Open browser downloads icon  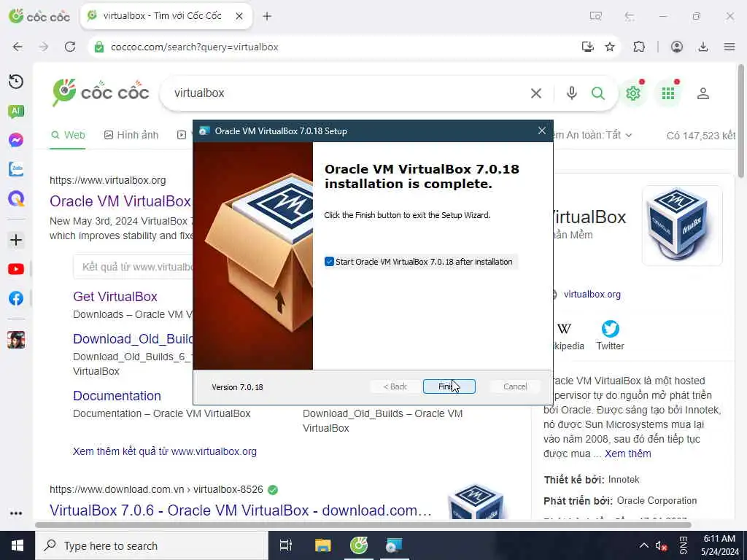click(703, 47)
